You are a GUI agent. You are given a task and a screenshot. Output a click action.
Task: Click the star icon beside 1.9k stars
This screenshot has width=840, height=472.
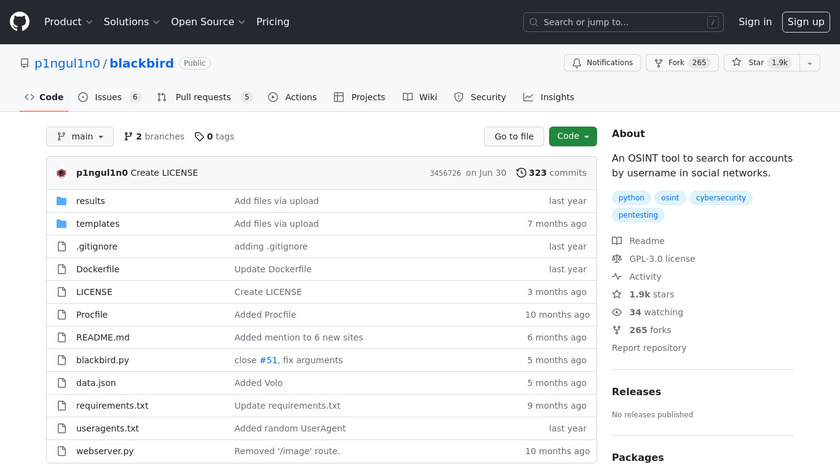(x=617, y=294)
